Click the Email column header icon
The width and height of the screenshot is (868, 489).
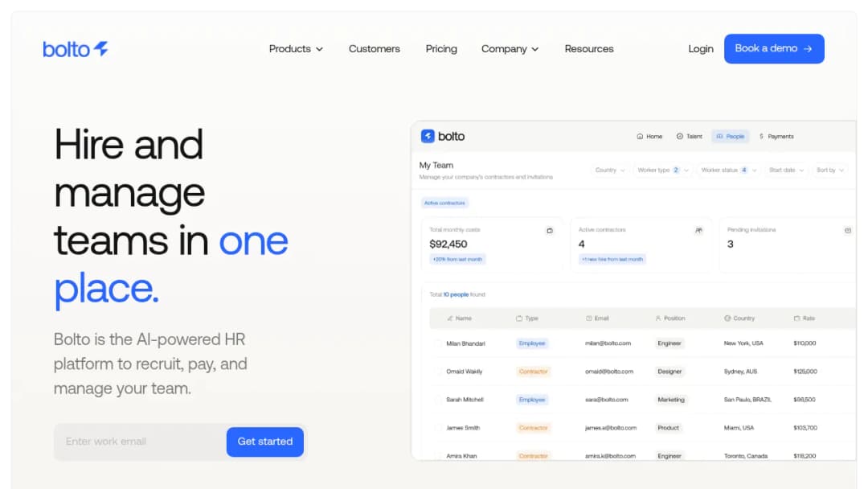(x=589, y=318)
